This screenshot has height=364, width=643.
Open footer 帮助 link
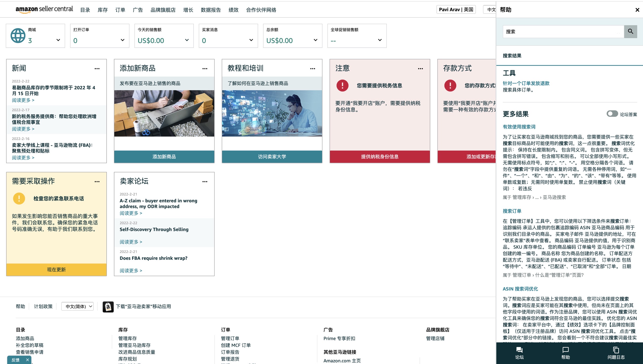20,306
